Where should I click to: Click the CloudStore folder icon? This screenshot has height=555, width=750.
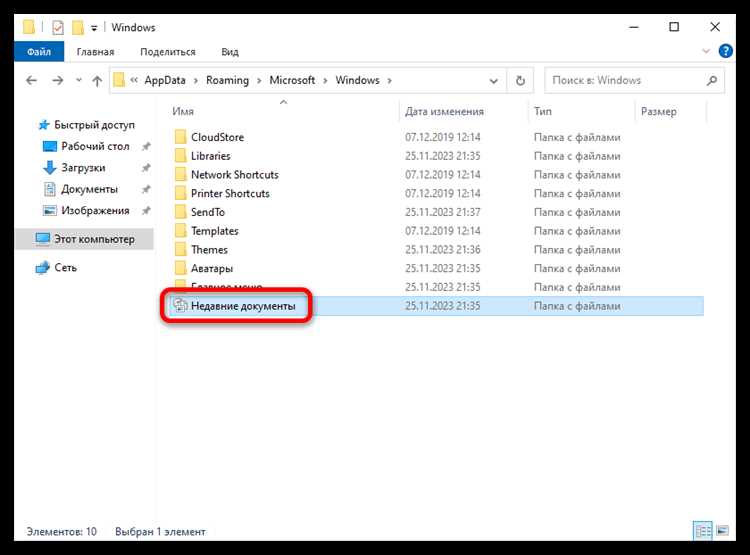(x=180, y=137)
